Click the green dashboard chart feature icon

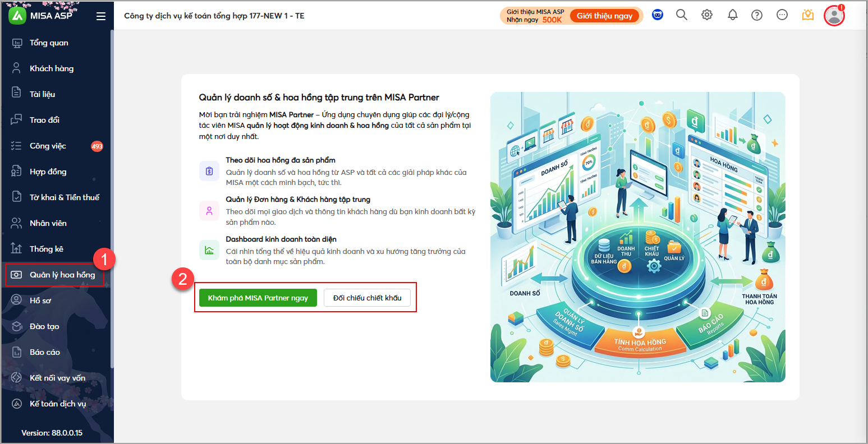tap(209, 250)
